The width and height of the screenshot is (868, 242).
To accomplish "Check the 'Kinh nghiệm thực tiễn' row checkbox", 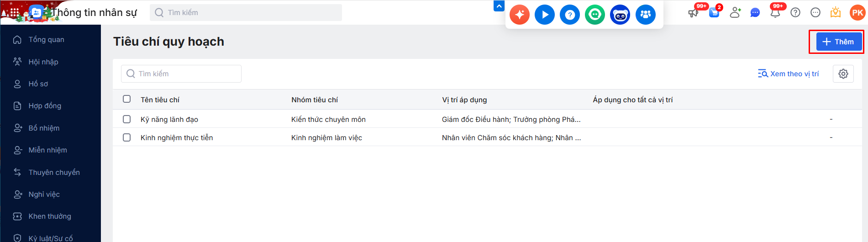I will pos(127,137).
